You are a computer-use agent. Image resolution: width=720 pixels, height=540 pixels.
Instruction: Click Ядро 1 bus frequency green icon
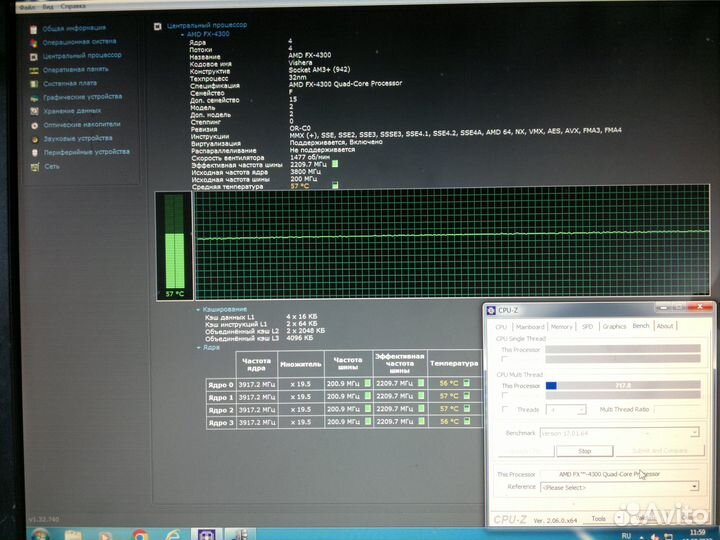(x=368, y=396)
